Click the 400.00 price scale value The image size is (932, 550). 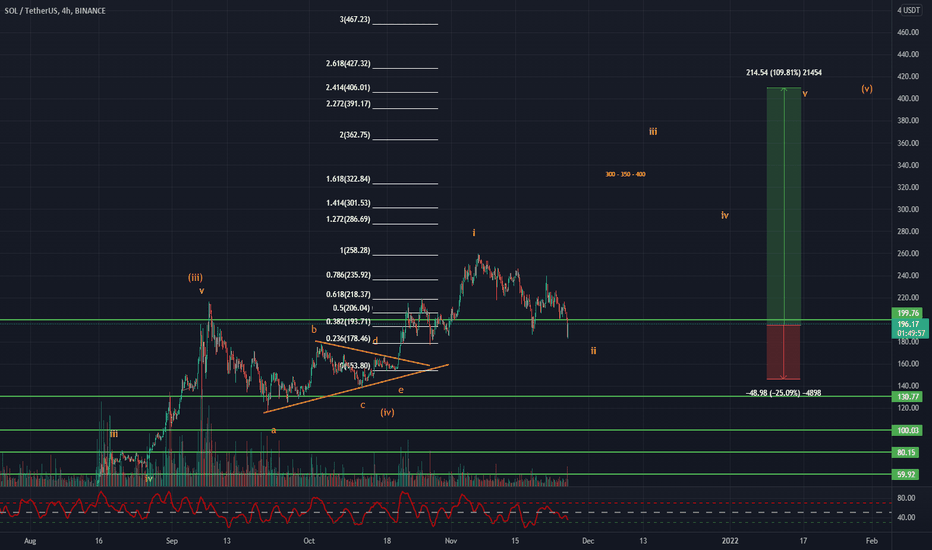908,99
